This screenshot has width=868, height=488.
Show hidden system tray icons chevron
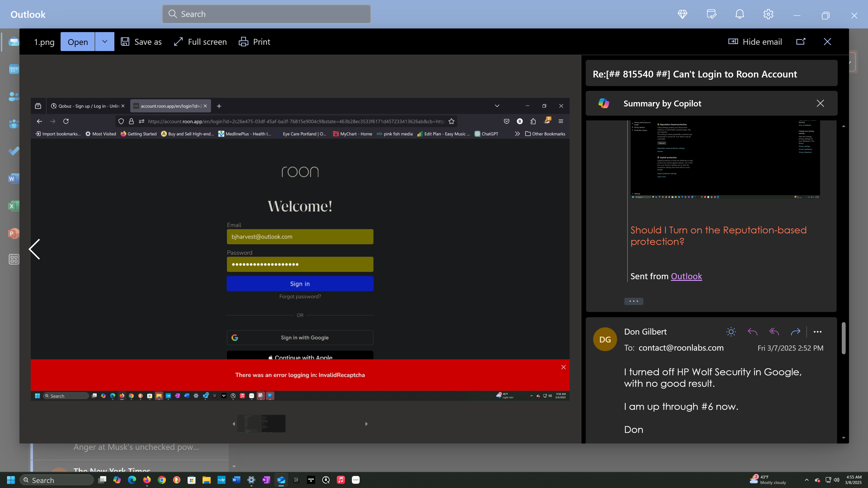tap(807, 480)
